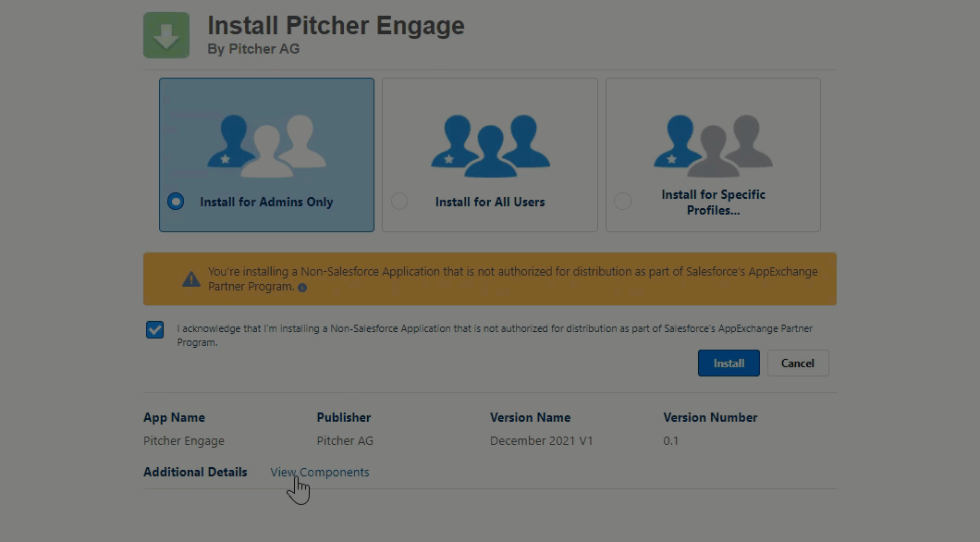Click the 0.1 version number value
Viewport: 980px width, 542px height.
[x=671, y=441]
